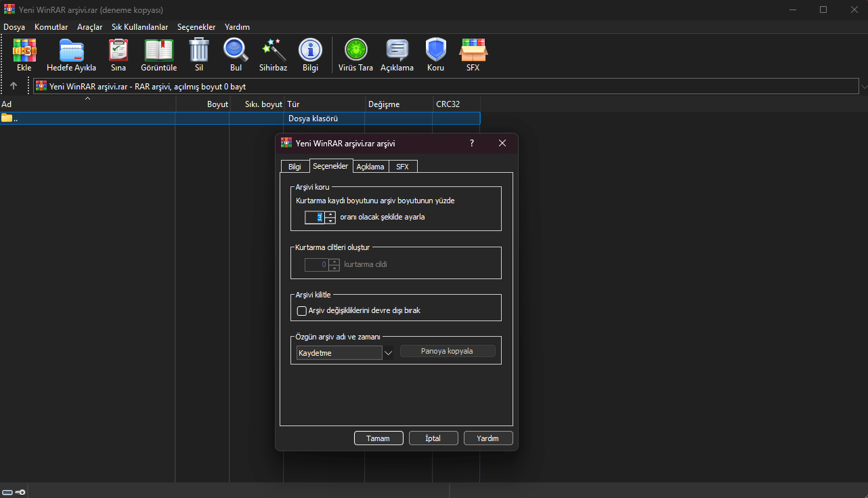Image resolution: width=868 pixels, height=498 pixels.
Task: Switch to the SFX tab
Action: [403, 167]
